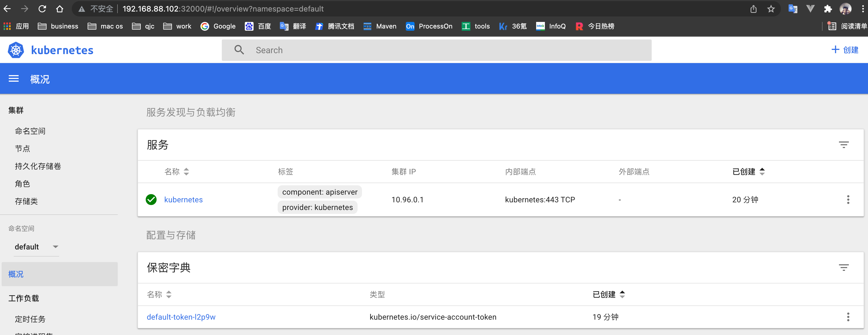Screen dimensions: 868x335
Task: Open the default-token-l2p9w secret link
Action: (181, 317)
